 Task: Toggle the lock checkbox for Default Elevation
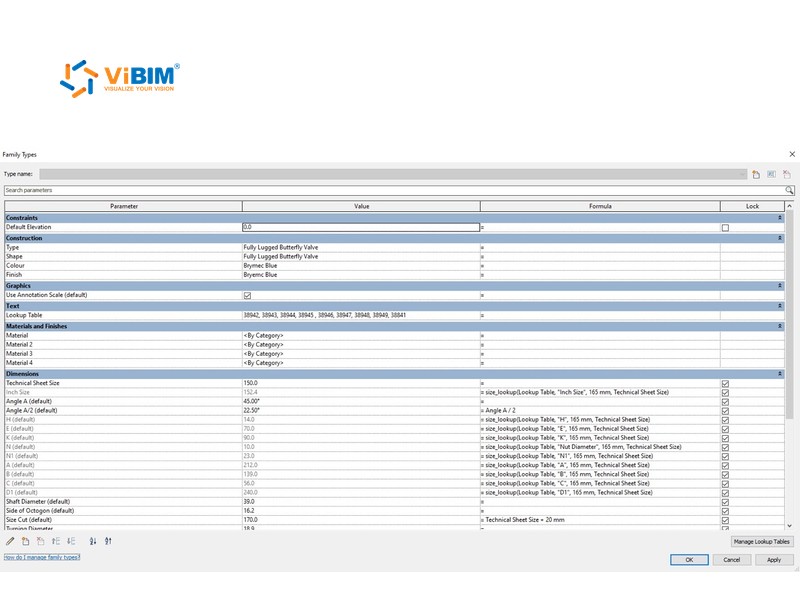tap(726, 228)
